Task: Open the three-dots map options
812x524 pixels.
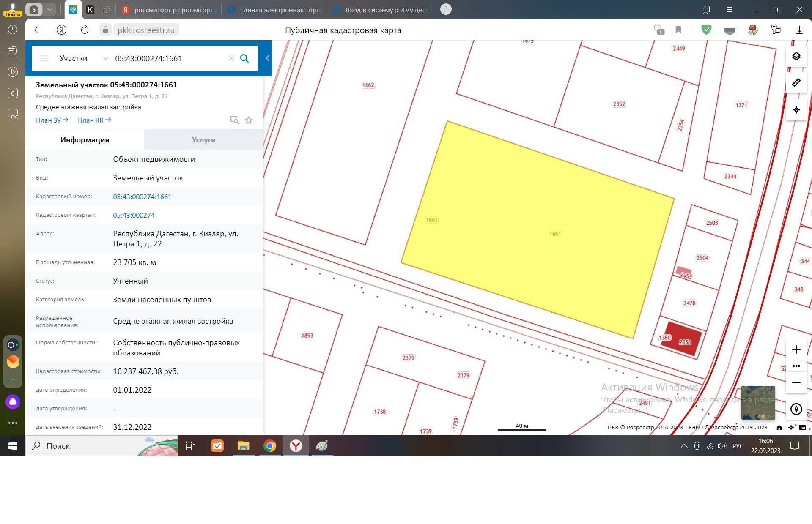Action: point(796,366)
